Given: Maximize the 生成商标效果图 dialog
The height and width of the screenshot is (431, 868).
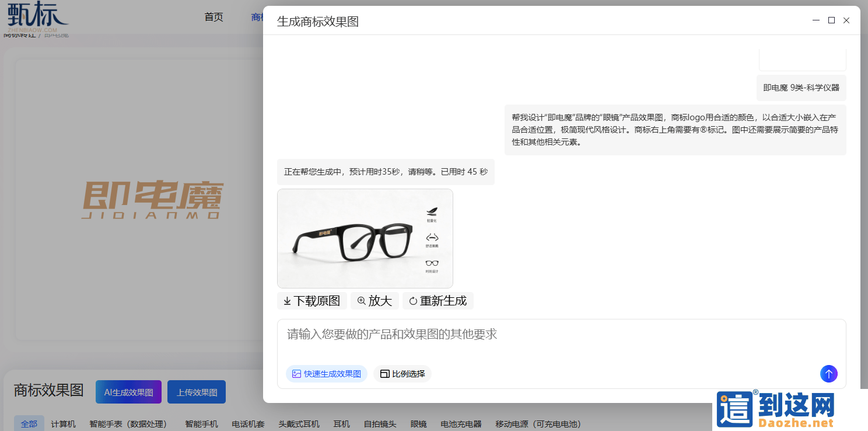Looking at the screenshot, I should [x=831, y=20].
